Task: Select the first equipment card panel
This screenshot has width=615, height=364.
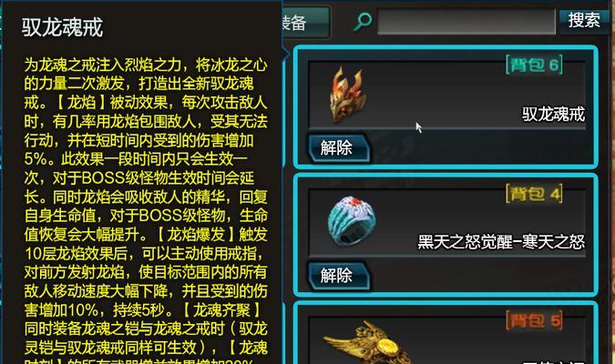Action: (x=446, y=107)
